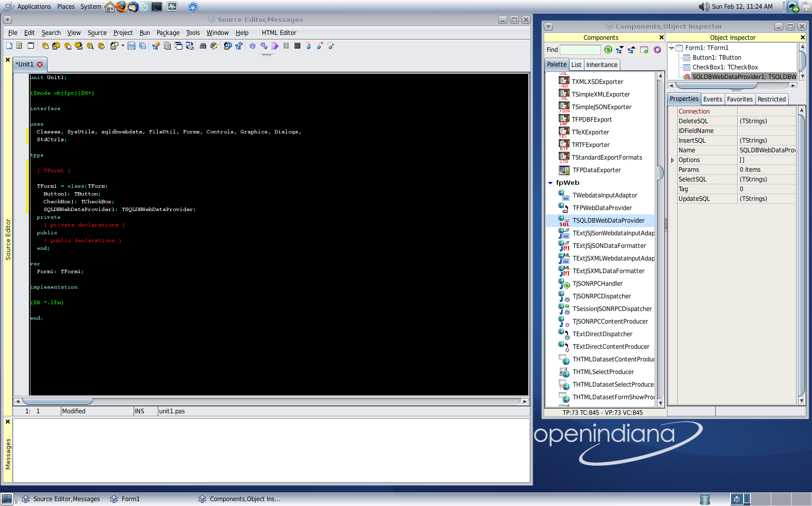Viewport: 812px width, 506px height.
Task: Open the terminal launcher in top panel
Action: (x=157, y=6)
